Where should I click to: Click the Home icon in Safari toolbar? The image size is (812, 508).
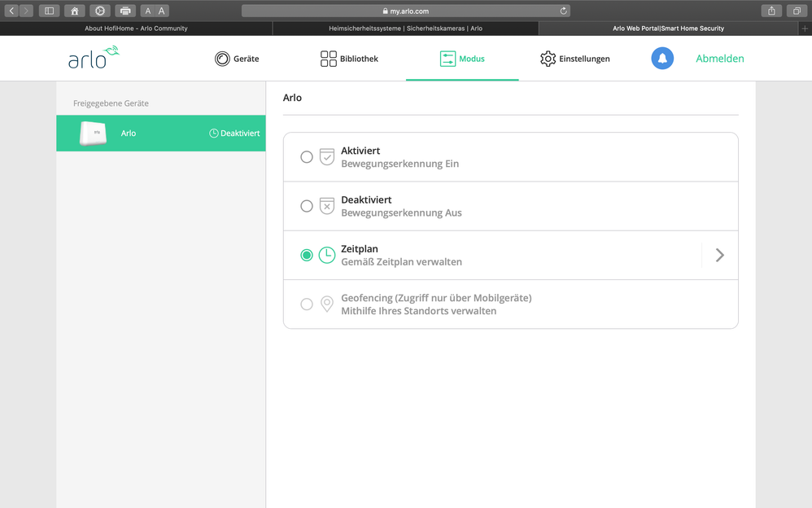[75, 11]
